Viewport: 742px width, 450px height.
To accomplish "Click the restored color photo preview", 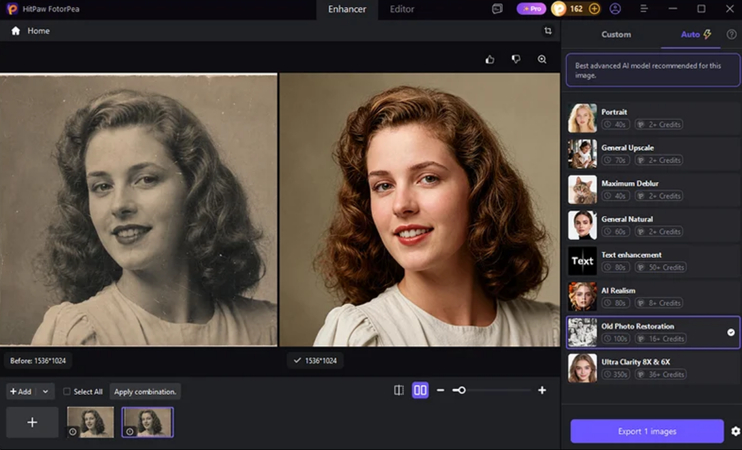I will (x=419, y=210).
